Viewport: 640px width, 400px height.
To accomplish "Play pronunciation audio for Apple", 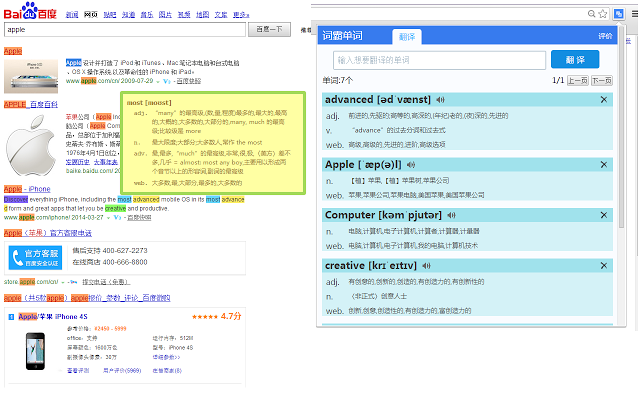I will [411, 164].
